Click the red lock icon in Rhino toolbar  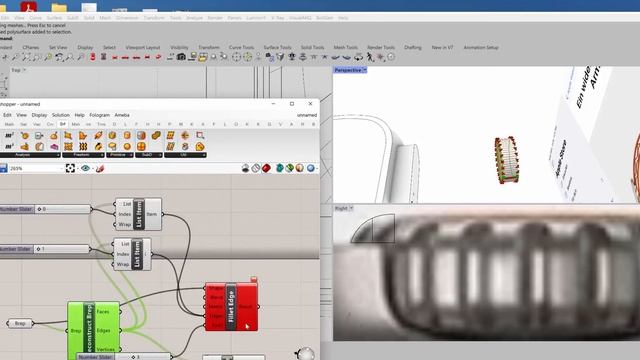coord(93,57)
